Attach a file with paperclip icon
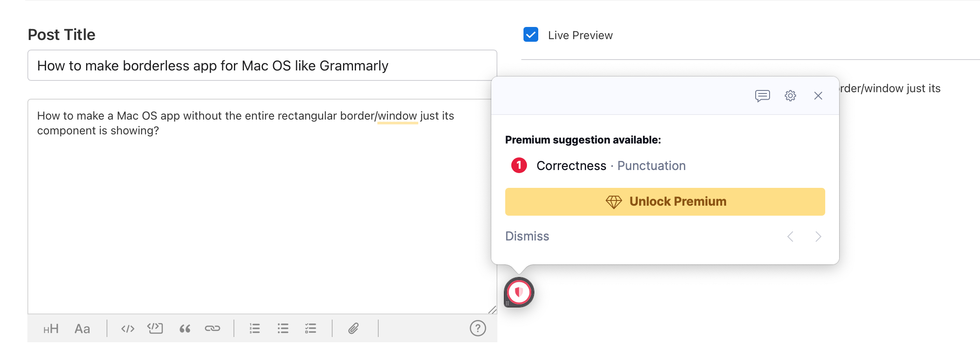Viewport: 980px width, 347px height. (353, 329)
